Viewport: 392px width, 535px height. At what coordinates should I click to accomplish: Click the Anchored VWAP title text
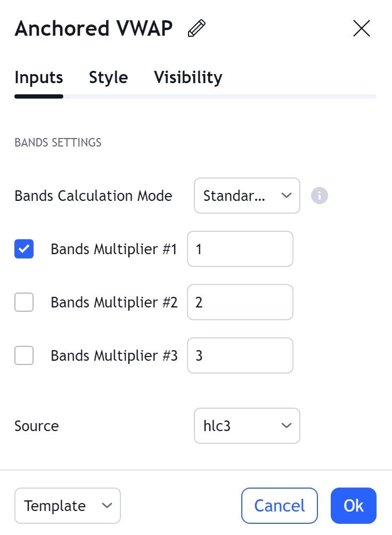(x=94, y=29)
